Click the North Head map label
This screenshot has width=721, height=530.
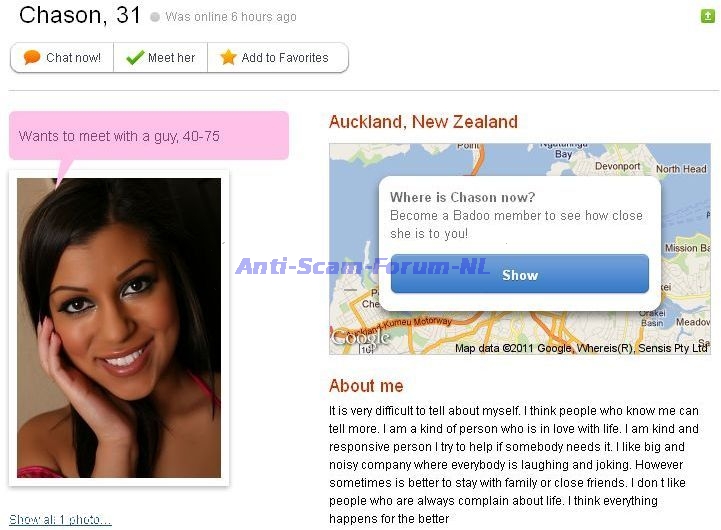(x=681, y=169)
